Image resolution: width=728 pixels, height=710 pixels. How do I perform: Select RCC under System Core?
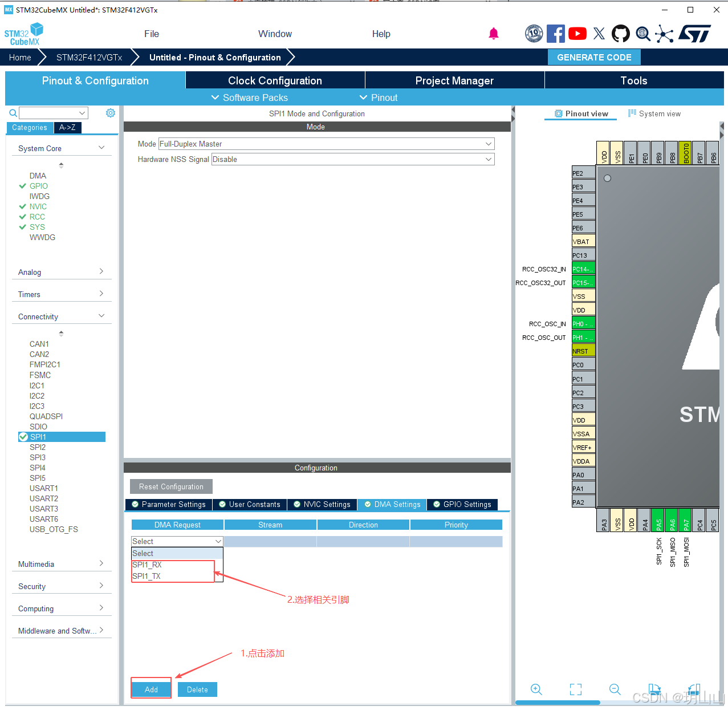[x=37, y=217]
